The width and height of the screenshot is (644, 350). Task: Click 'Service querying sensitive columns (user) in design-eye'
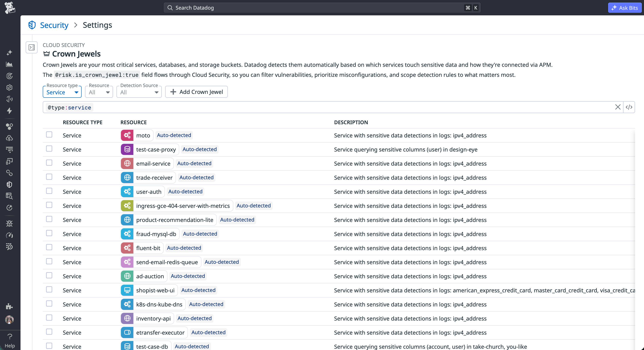[406, 150]
